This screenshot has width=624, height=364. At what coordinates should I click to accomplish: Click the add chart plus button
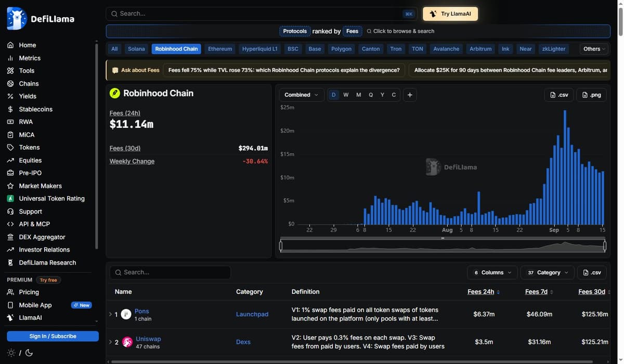pyautogui.click(x=410, y=95)
